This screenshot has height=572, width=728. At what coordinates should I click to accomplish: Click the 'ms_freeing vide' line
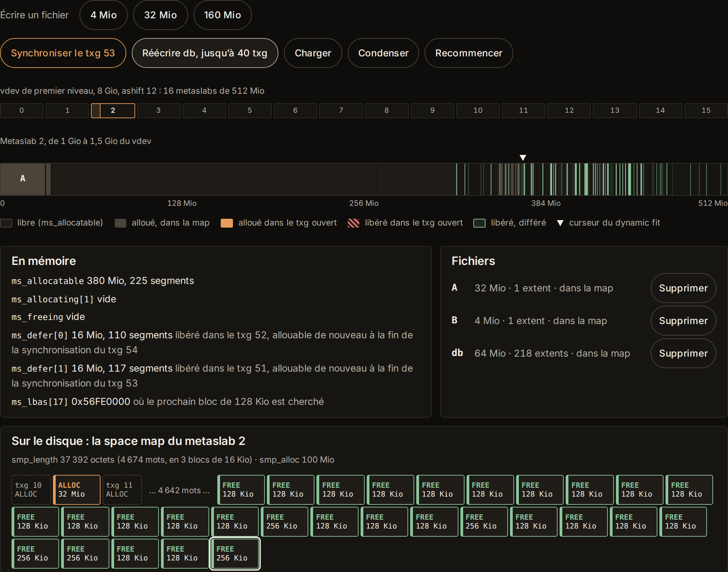coord(48,317)
